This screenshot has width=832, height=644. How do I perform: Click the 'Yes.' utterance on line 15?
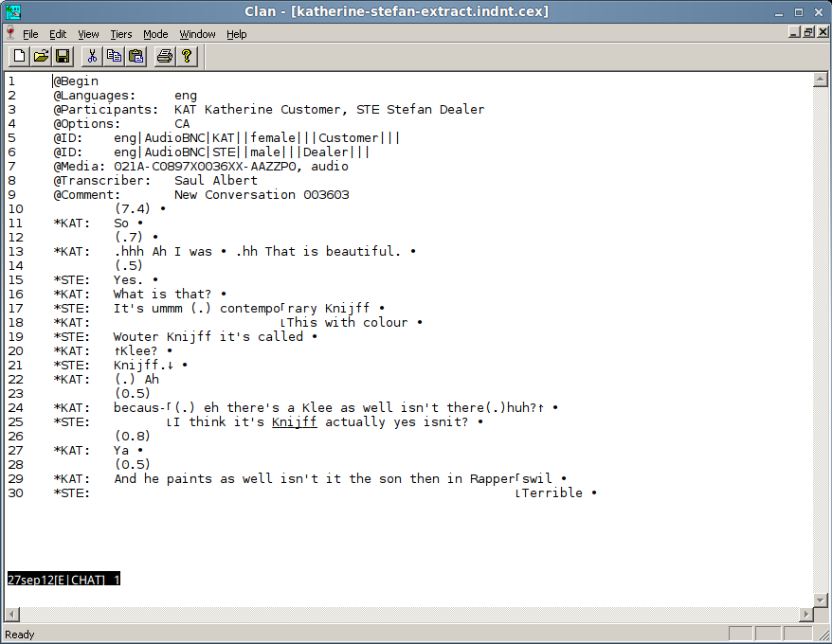(x=129, y=280)
